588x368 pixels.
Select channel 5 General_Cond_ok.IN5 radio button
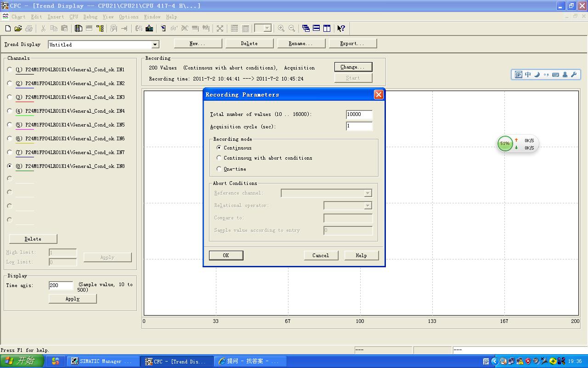[x=10, y=125]
